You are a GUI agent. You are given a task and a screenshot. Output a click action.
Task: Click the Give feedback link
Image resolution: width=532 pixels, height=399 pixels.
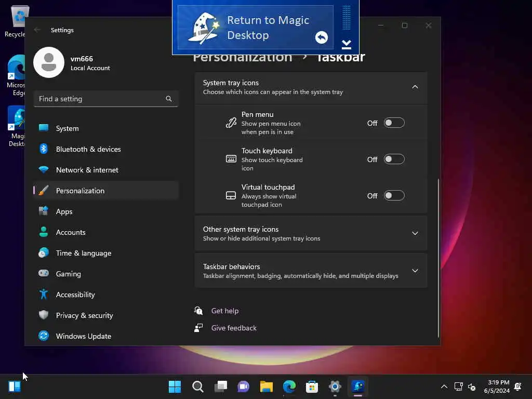[234, 328]
